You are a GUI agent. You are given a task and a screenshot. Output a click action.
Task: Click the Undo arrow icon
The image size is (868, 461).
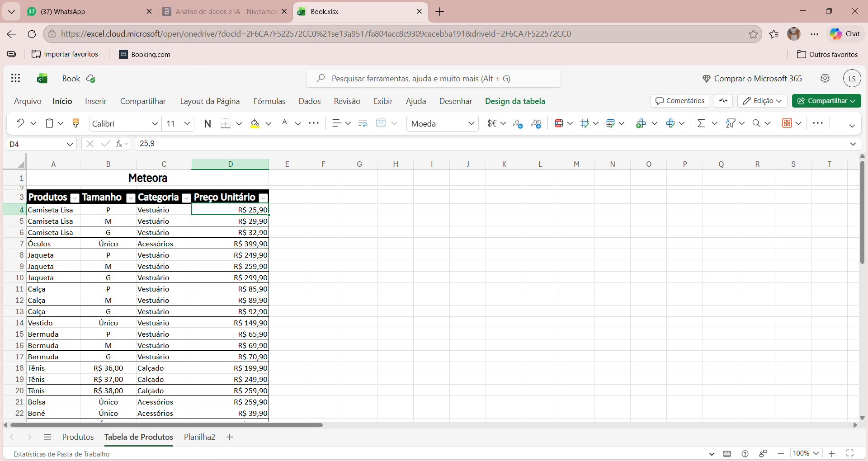[x=20, y=123]
